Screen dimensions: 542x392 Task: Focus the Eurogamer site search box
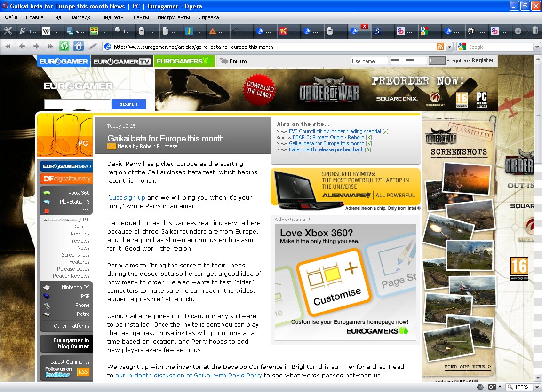77,103
